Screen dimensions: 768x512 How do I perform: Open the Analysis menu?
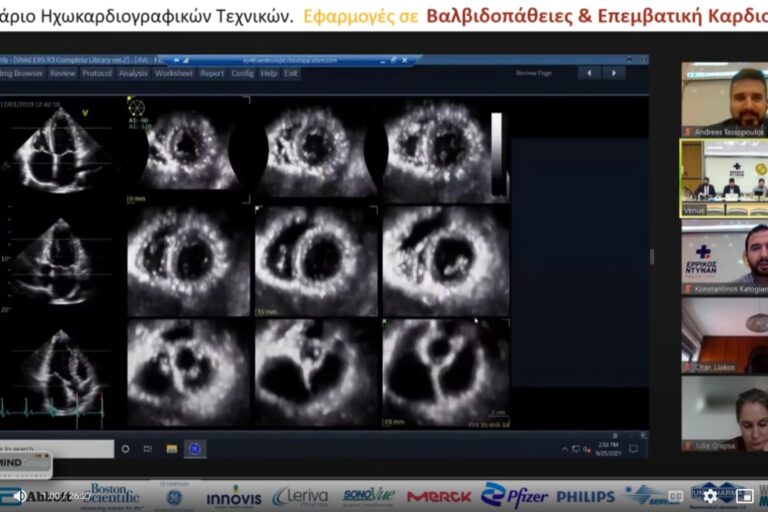point(133,73)
